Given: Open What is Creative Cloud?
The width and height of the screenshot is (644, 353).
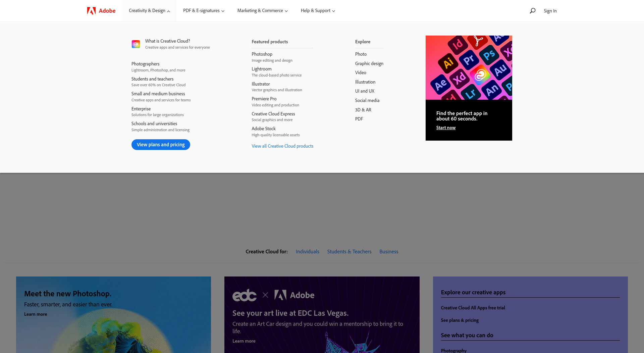Looking at the screenshot, I should click(x=171, y=44).
